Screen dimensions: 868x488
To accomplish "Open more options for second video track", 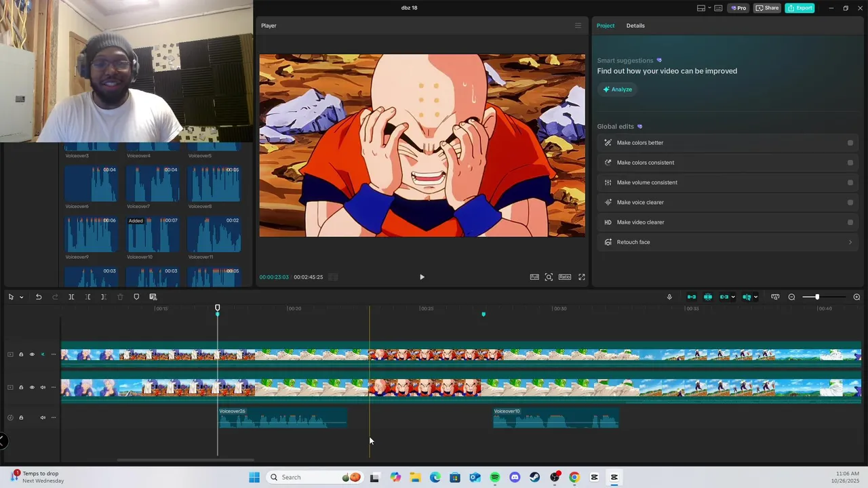I will coord(54,388).
